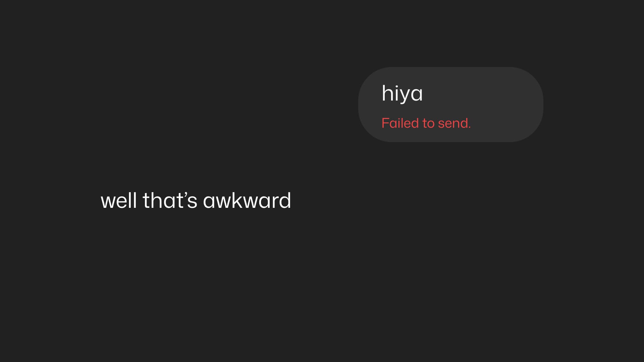This screenshot has height=362, width=644.
Task: Click the empty right side of the hiya bubble
Action: click(503, 101)
